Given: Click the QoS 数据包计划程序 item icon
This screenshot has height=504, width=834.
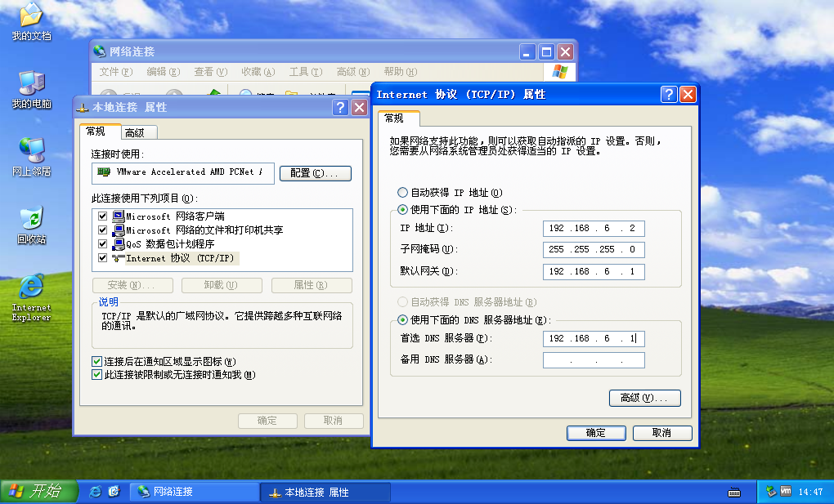Looking at the screenshot, I should (118, 244).
